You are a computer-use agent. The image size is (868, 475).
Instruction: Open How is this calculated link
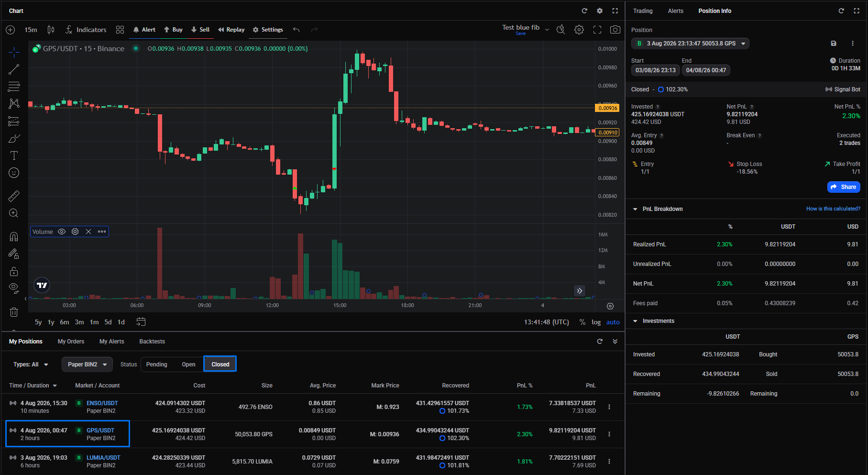pyautogui.click(x=833, y=209)
